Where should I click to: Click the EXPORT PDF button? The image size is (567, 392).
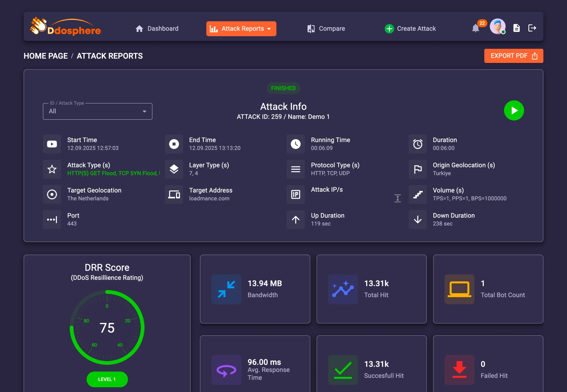coord(513,56)
